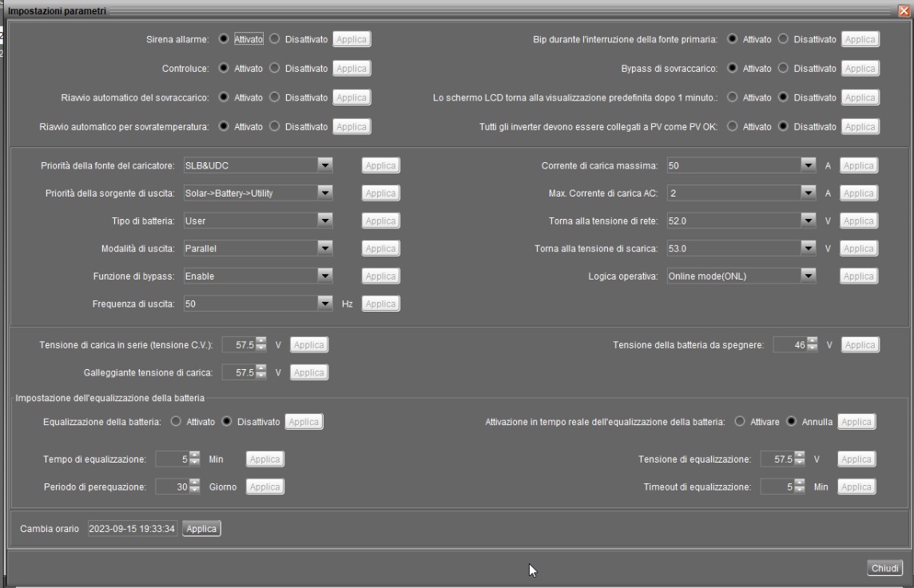
Task: Increase the Tensione di equalizzazione voltage
Action: (800, 455)
